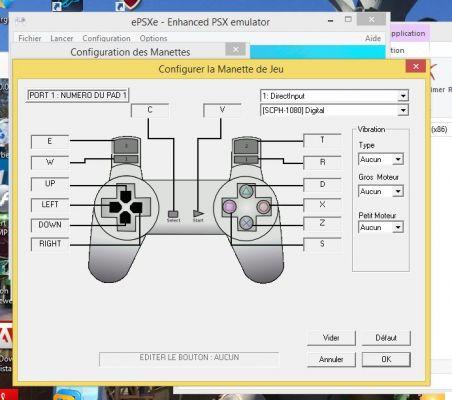Open the 1: DirectInput dropdown
The width and height of the screenshot is (452, 400).
click(x=334, y=96)
